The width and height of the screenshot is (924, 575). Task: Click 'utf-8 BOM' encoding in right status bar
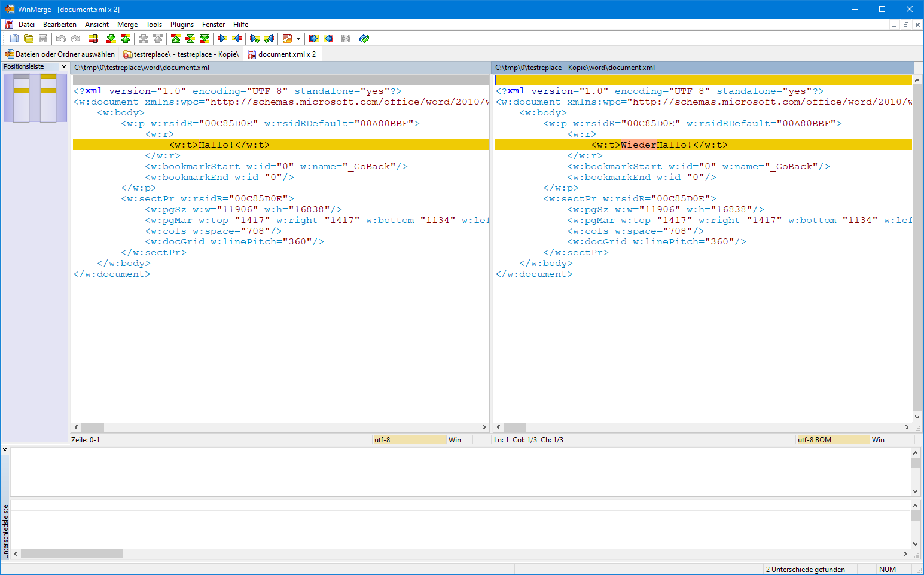[x=832, y=440]
